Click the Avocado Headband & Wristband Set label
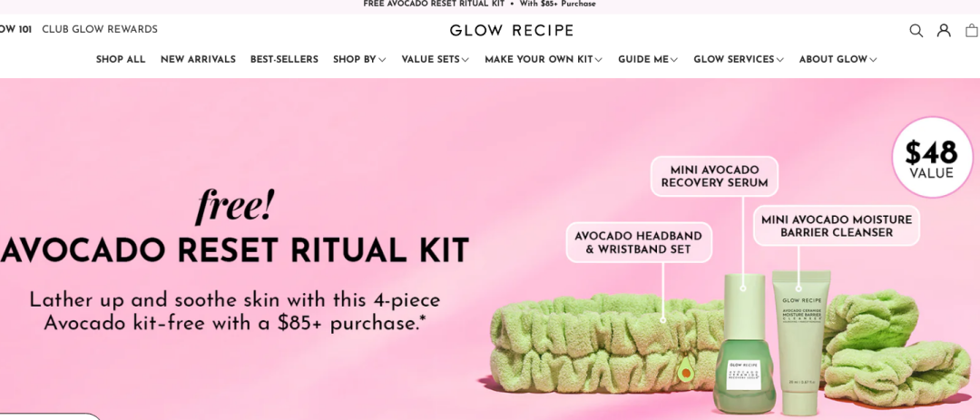 point(638,242)
